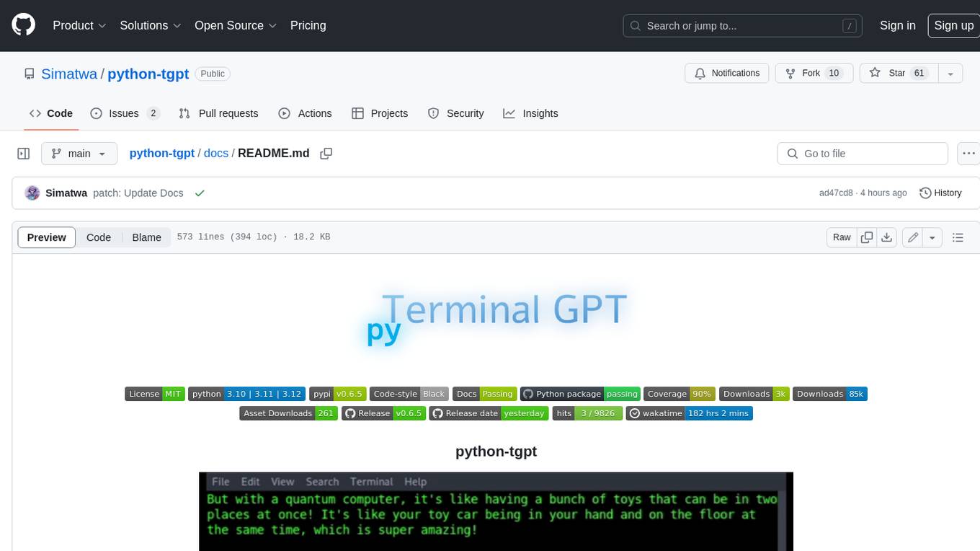Open the patch: Update Docs commit message

click(138, 193)
